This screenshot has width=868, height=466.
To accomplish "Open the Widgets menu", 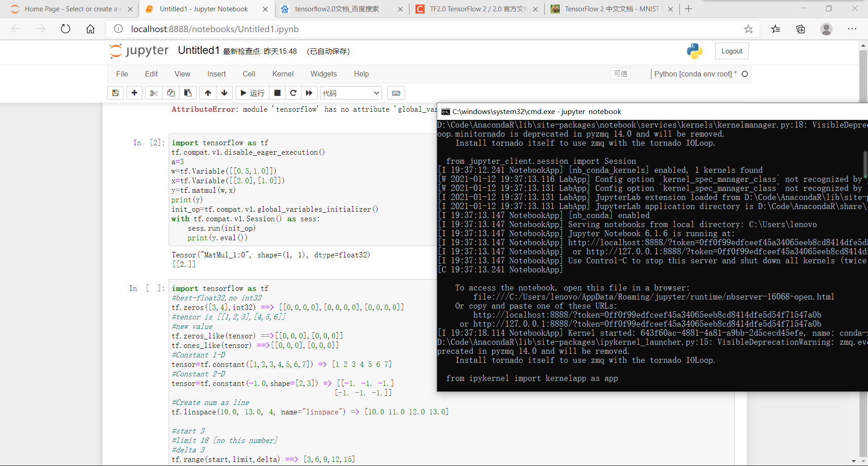I will [324, 74].
